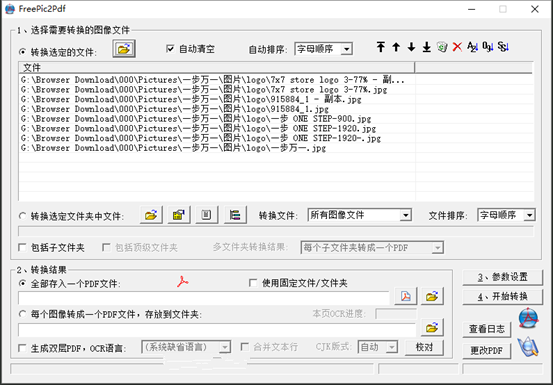Click the magnifier PDF search icon
The image size is (553, 385).
click(528, 347)
